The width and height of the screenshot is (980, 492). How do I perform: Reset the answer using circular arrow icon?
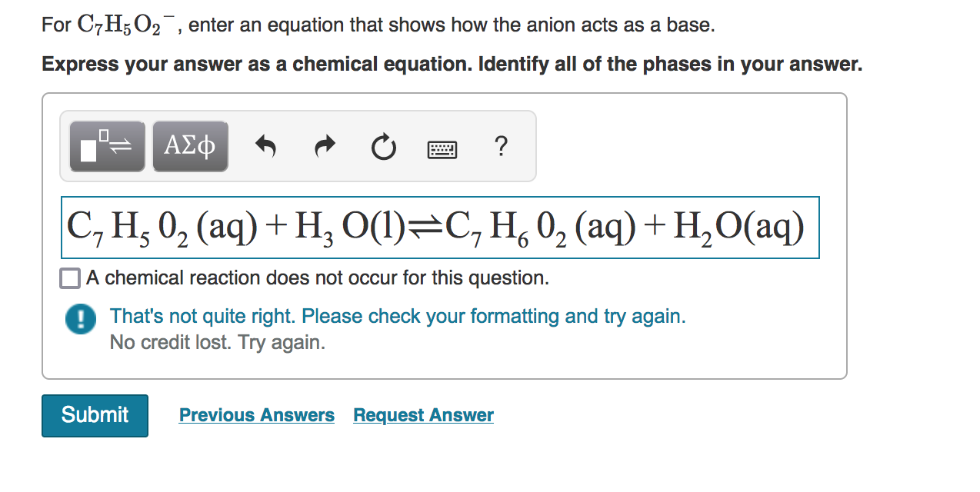tap(383, 148)
